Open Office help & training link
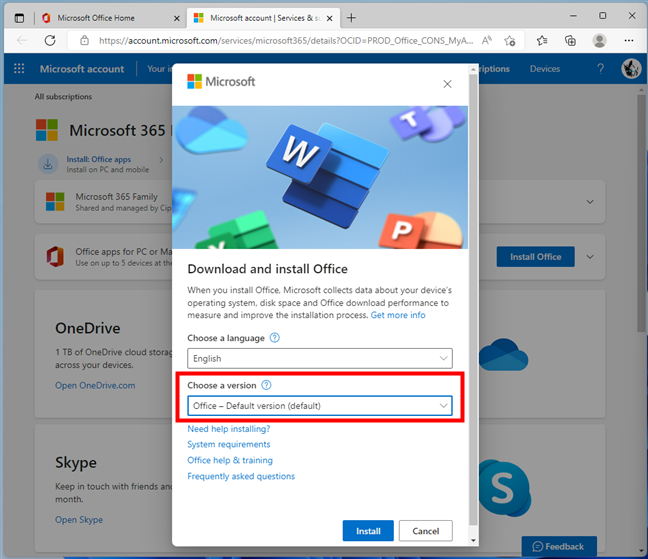Image resolution: width=648 pixels, height=559 pixels. pyautogui.click(x=230, y=460)
